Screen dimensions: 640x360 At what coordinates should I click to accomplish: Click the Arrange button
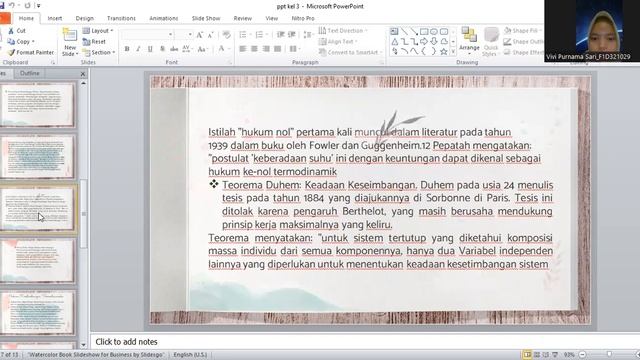(x=469, y=41)
